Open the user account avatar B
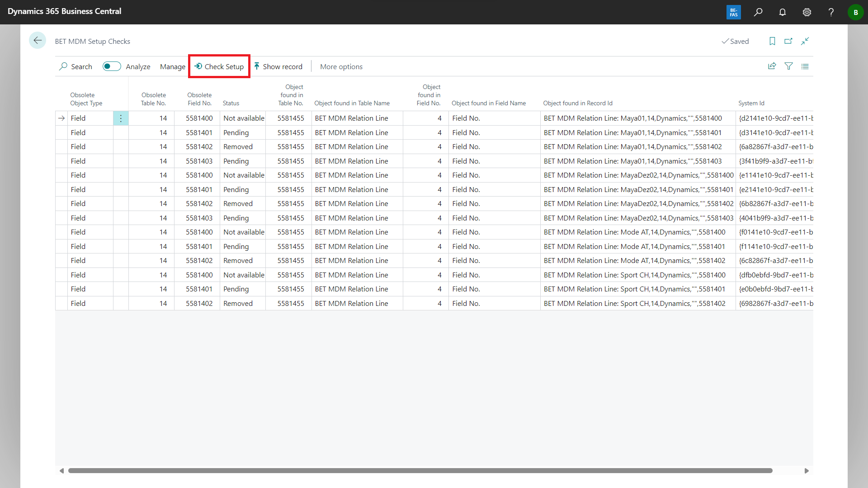This screenshot has height=488, width=868. pyautogui.click(x=855, y=12)
